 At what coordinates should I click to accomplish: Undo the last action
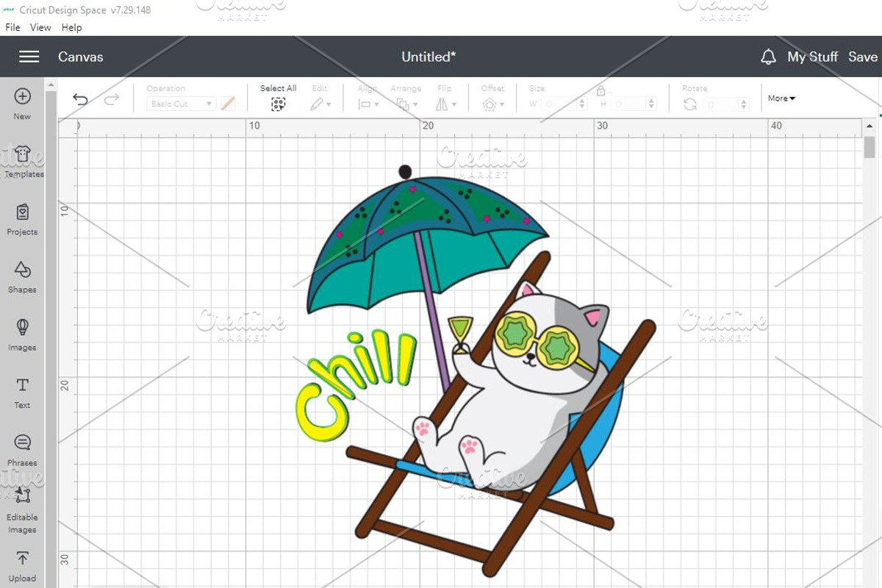click(80, 99)
